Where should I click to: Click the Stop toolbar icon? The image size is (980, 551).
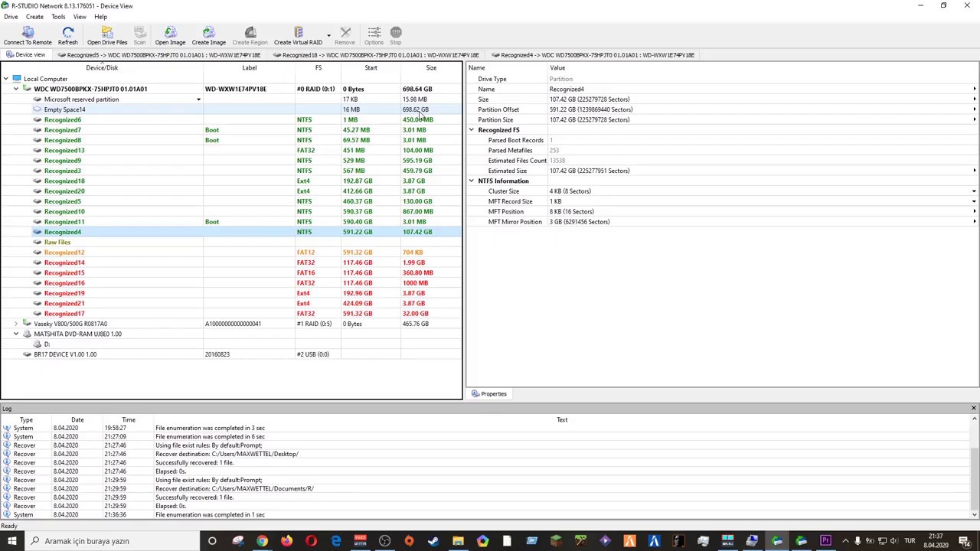pyautogui.click(x=396, y=36)
